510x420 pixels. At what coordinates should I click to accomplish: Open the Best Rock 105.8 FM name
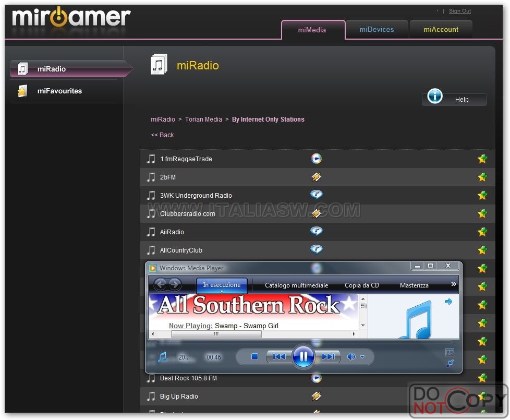(188, 378)
